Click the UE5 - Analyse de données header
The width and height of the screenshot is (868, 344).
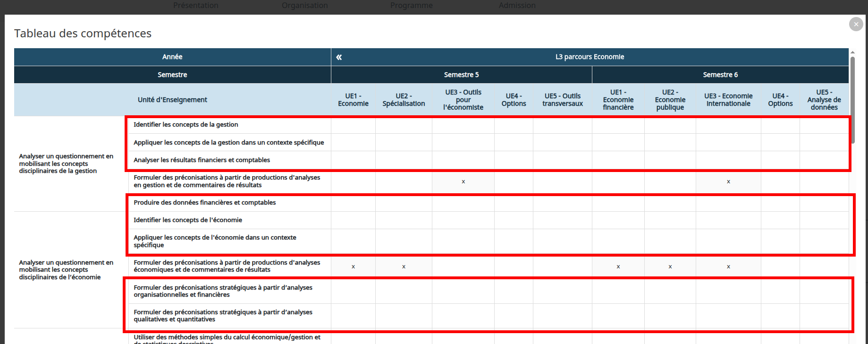[824, 100]
